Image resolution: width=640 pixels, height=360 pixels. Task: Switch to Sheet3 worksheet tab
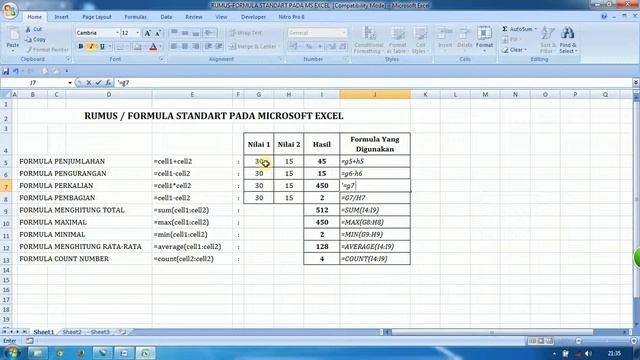point(100,332)
